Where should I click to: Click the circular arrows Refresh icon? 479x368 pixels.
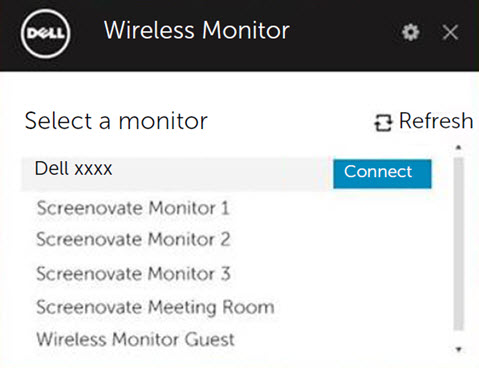point(383,123)
